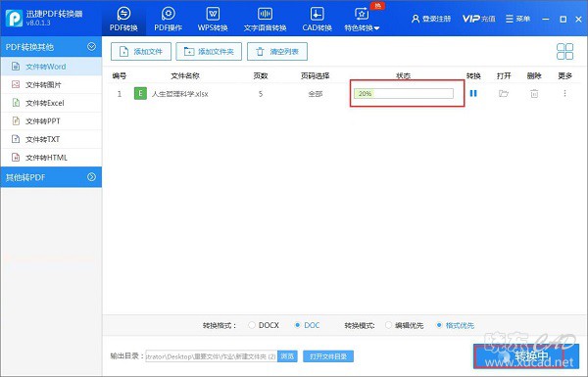Select 编辑优先 conversion mode

pyautogui.click(x=404, y=325)
